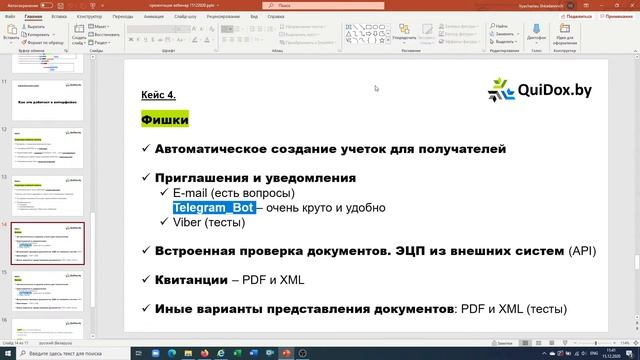Click the highlighted Telegram_Bot text
This screenshot has width=640, height=360.
[x=214, y=208]
